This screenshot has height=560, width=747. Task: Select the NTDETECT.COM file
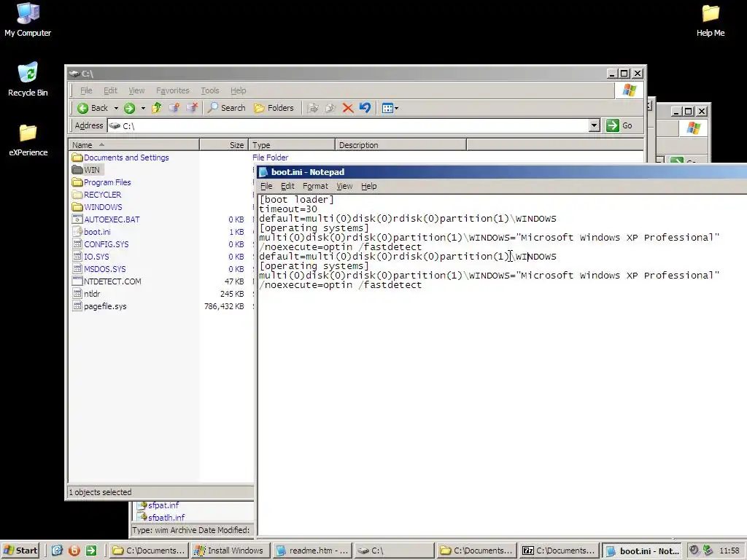tap(107, 281)
